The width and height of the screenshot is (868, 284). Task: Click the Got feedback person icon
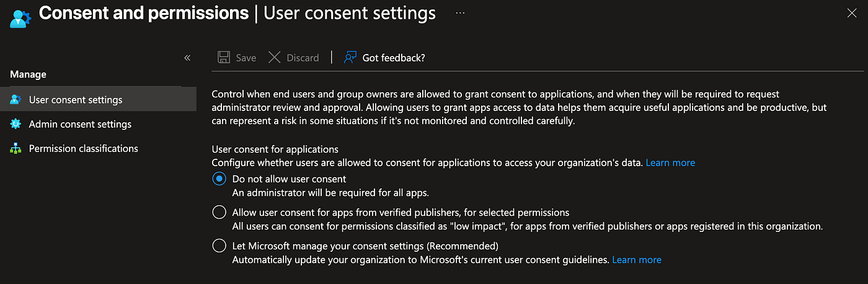pos(351,58)
